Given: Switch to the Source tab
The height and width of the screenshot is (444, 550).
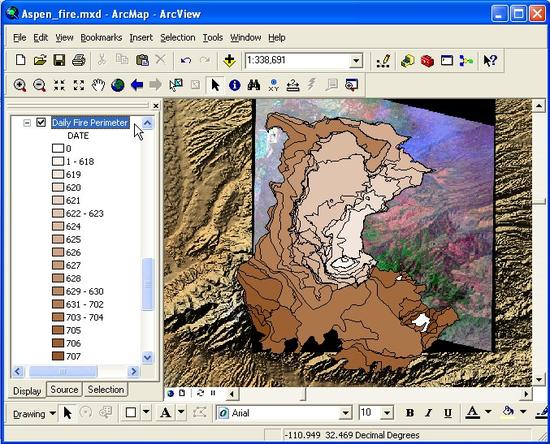Looking at the screenshot, I should click(x=64, y=390).
